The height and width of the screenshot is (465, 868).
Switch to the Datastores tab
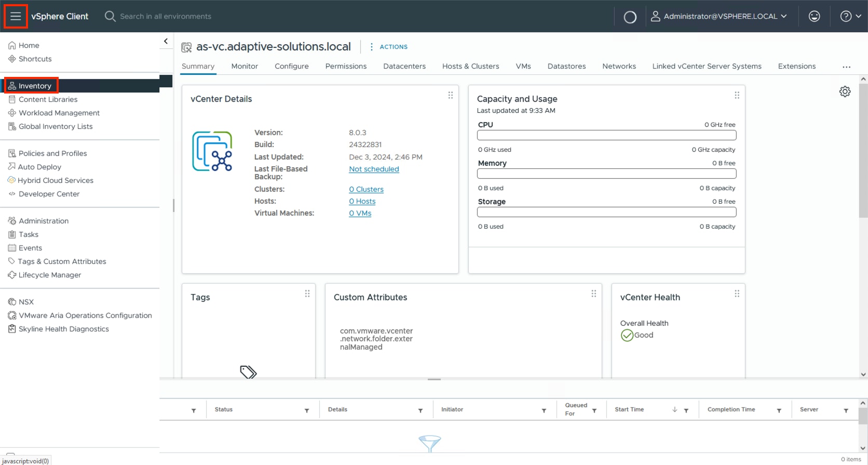[x=566, y=66]
